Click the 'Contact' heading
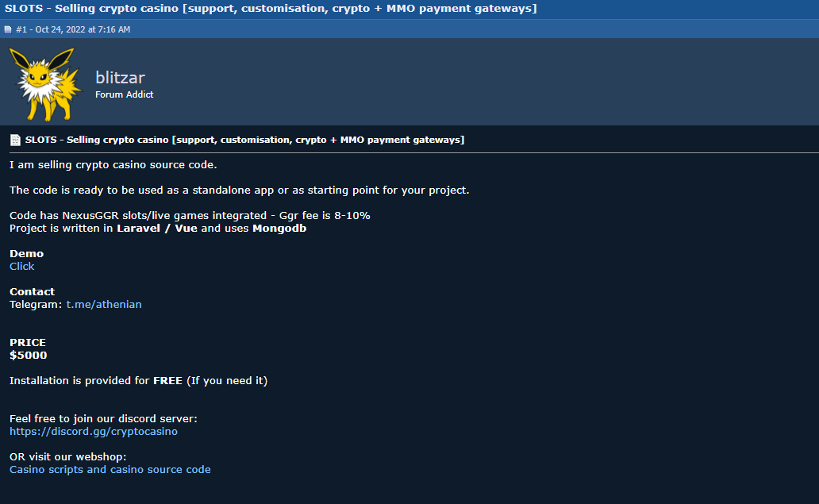The image size is (819, 504). pyautogui.click(x=32, y=292)
